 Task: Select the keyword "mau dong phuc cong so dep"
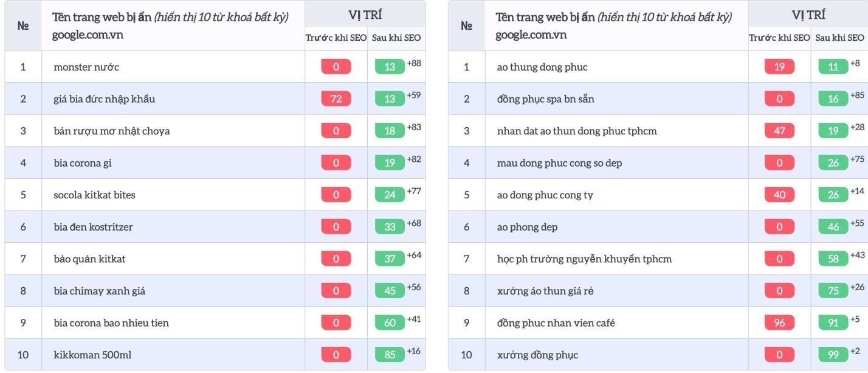coord(559,163)
